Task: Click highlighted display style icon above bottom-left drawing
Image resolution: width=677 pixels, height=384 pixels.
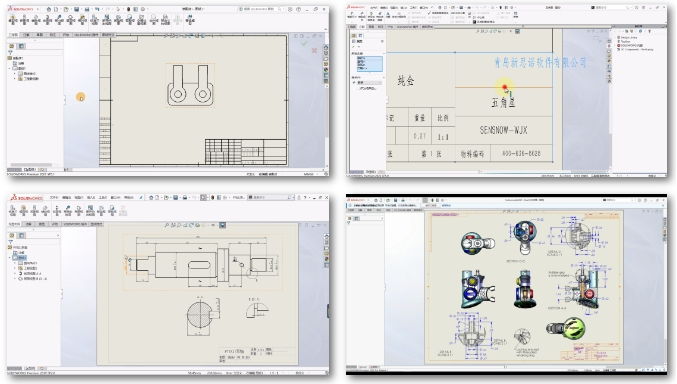Action: 222,225
